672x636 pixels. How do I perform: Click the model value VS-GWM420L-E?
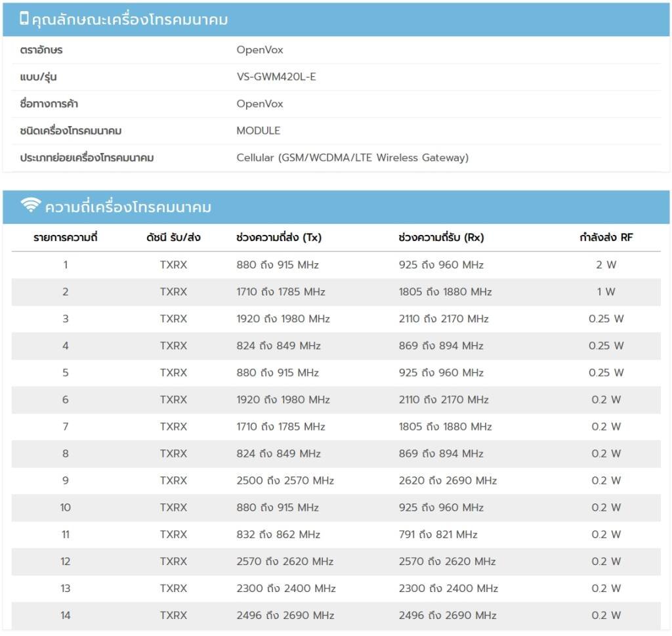click(276, 77)
